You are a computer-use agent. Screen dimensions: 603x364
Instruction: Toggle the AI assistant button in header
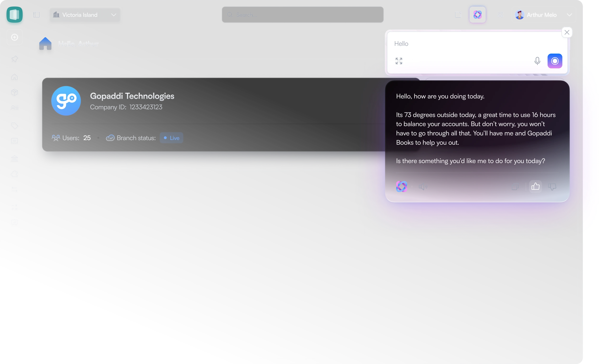click(478, 15)
